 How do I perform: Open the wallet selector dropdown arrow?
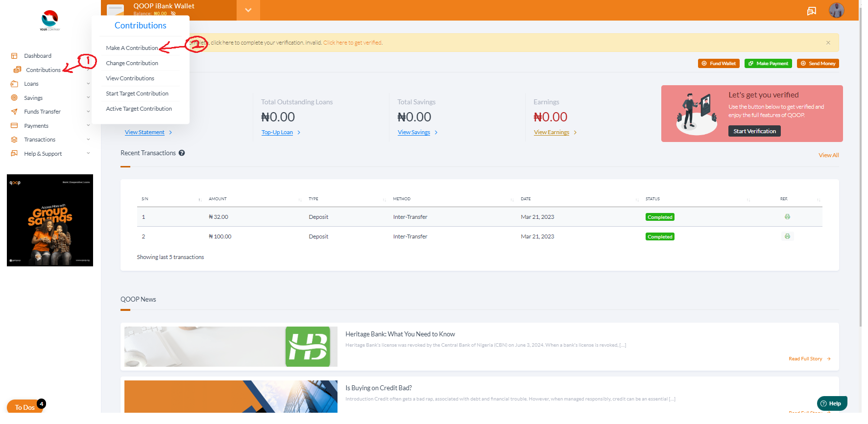248,10
